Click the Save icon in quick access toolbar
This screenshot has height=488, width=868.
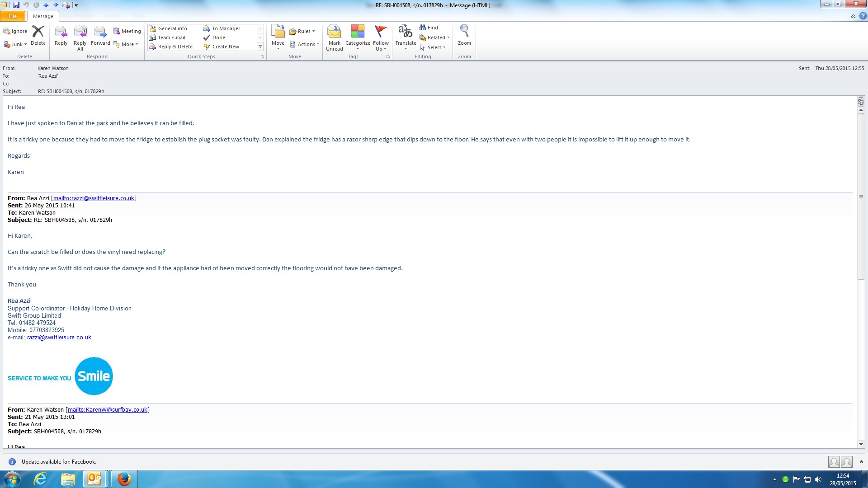point(16,5)
